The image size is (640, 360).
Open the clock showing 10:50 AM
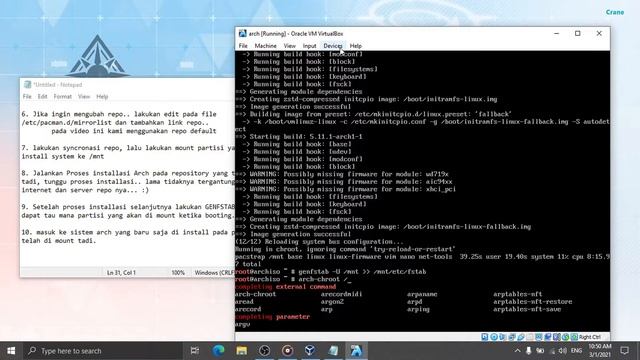tap(600, 351)
